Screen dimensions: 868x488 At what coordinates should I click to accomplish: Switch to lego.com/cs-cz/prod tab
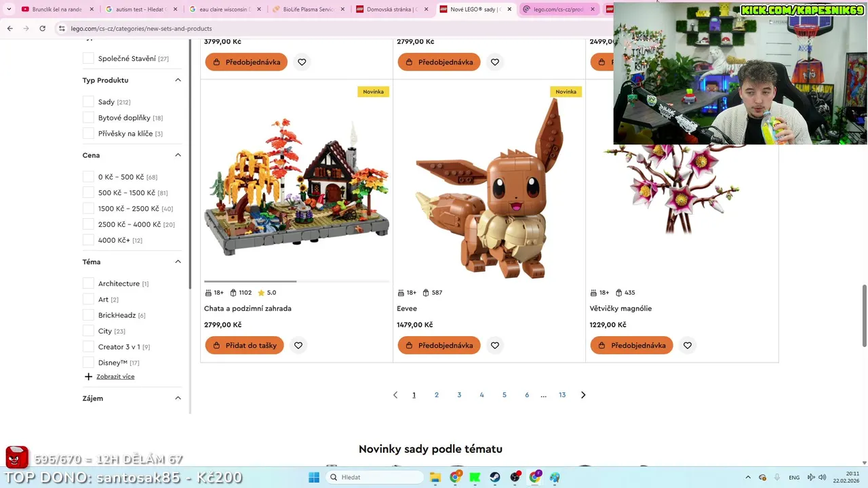[557, 9]
